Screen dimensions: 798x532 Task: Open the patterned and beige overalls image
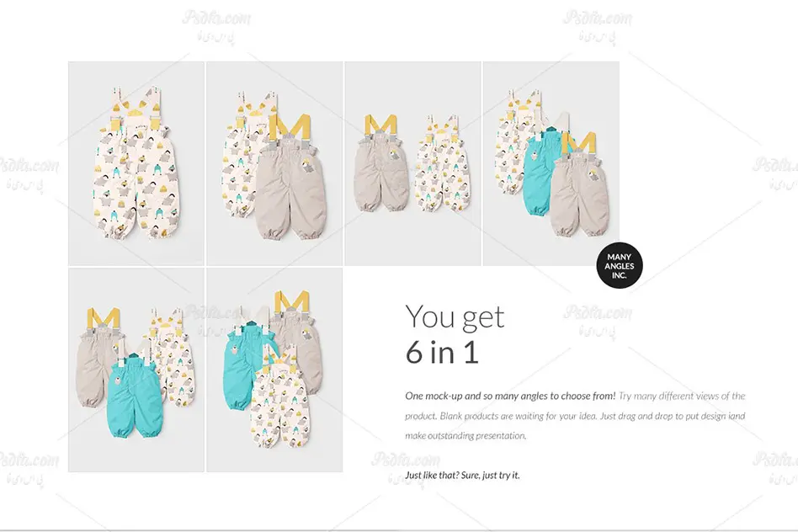(x=274, y=163)
